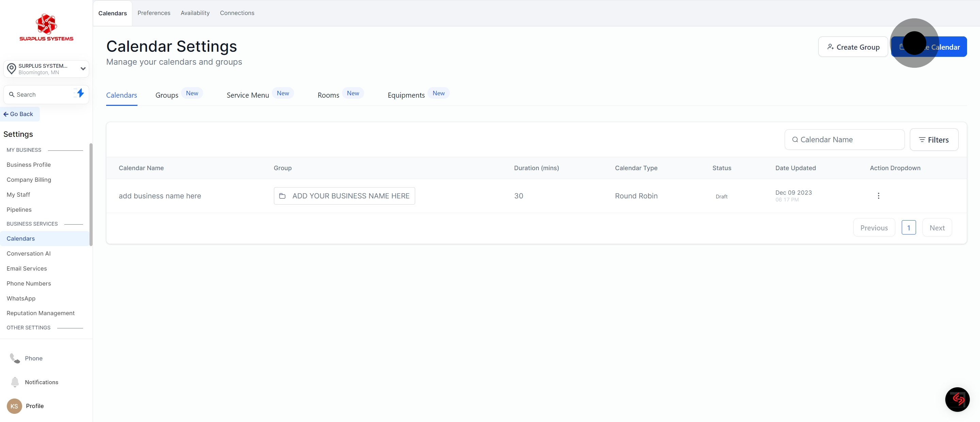The width and height of the screenshot is (980, 422).
Task: Open Conversation AI settings
Action: pos(29,254)
